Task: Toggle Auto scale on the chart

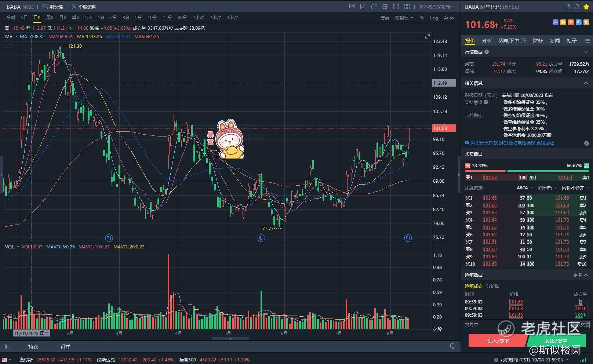Action: tap(449, 18)
